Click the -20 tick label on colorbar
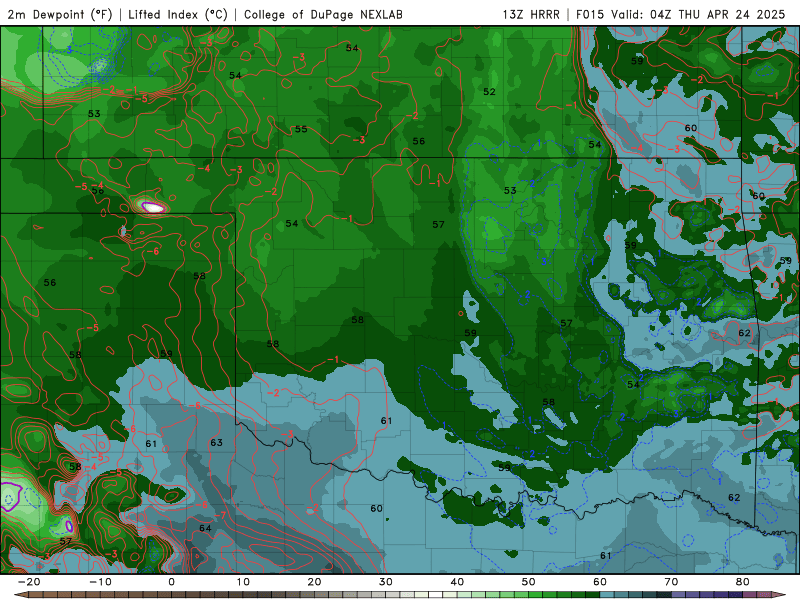The width and height of the screenshot is (800, 600). pyautogui.click(x=29, y=582)
